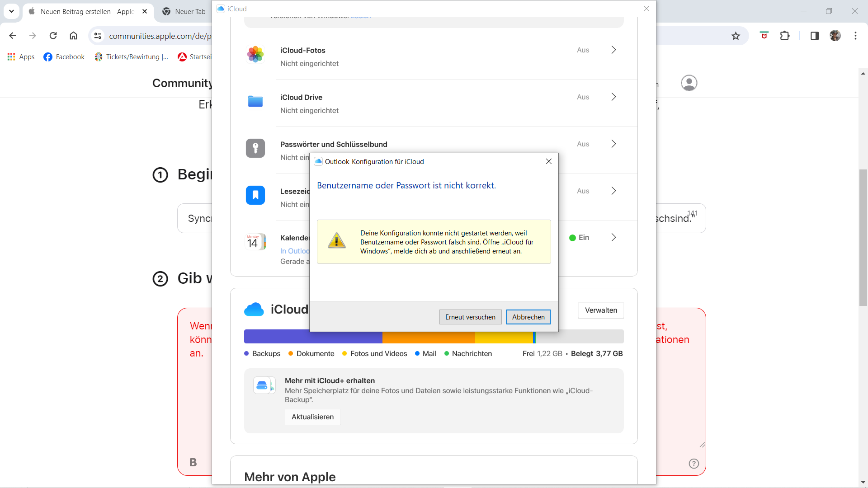Reload the current browser page

pos(53,36)
